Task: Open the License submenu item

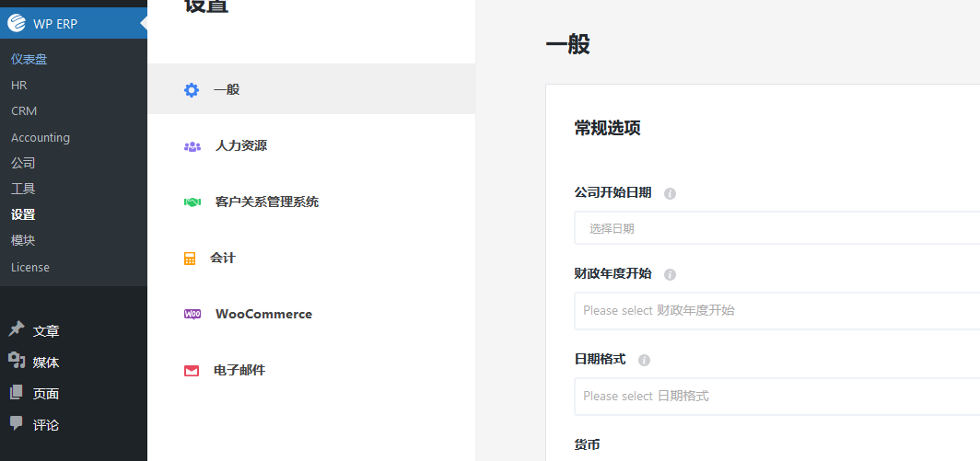Action: 30,268
